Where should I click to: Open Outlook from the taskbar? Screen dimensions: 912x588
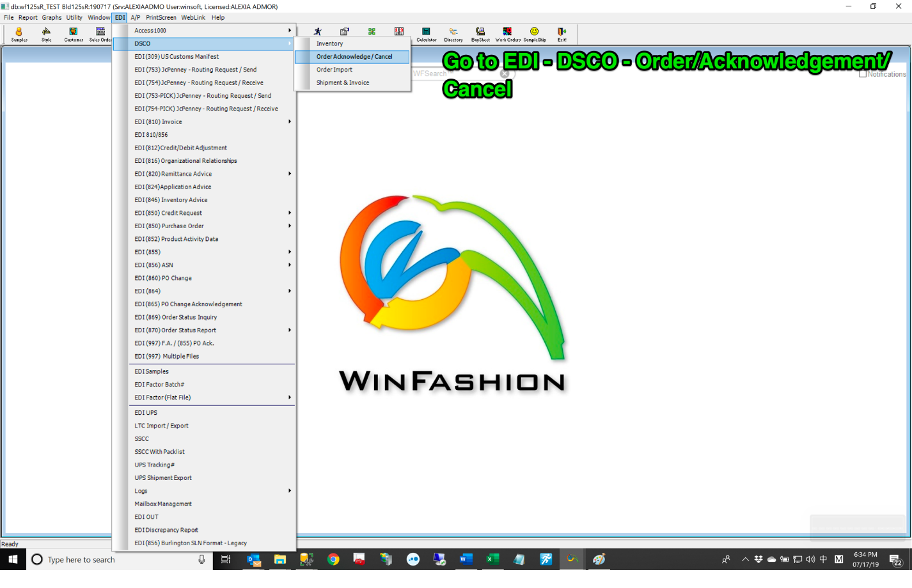(254, 559)
